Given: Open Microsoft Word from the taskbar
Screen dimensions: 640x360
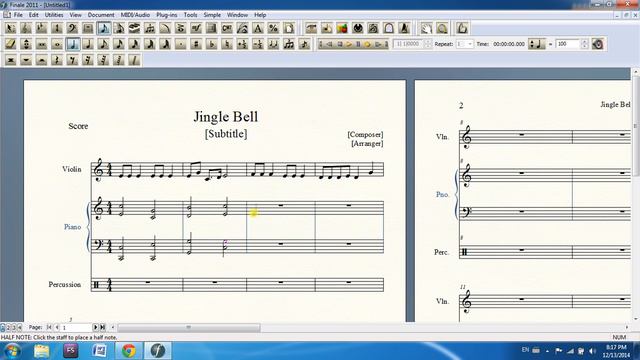Looking at the screenshot, I should 99,351.
